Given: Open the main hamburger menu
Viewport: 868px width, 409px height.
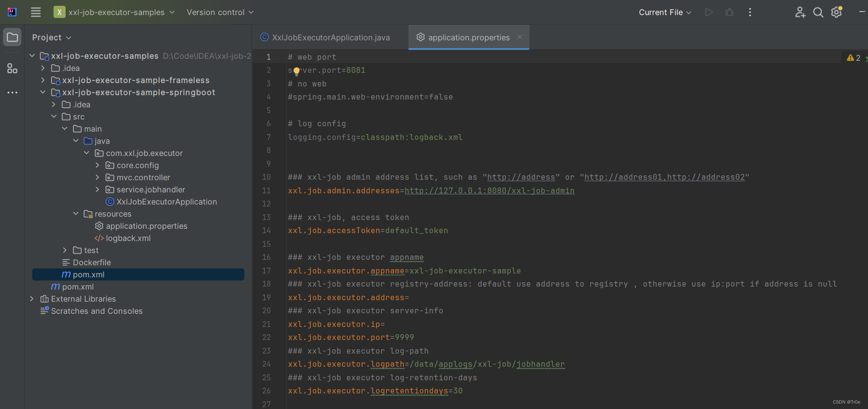Looking at the screenshot, I should pyautogui.click(x=35, y=12).
